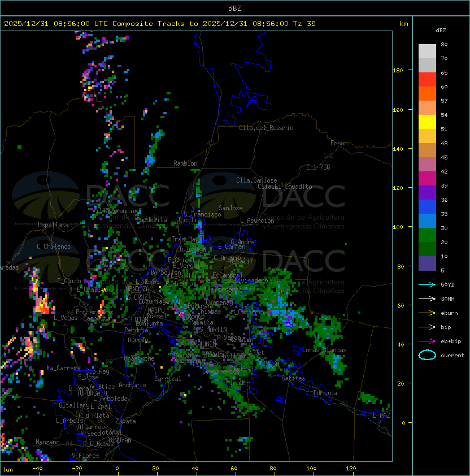
Task: Select the light gray top swatch of dBZ scale
Action: tap(427, 51)
